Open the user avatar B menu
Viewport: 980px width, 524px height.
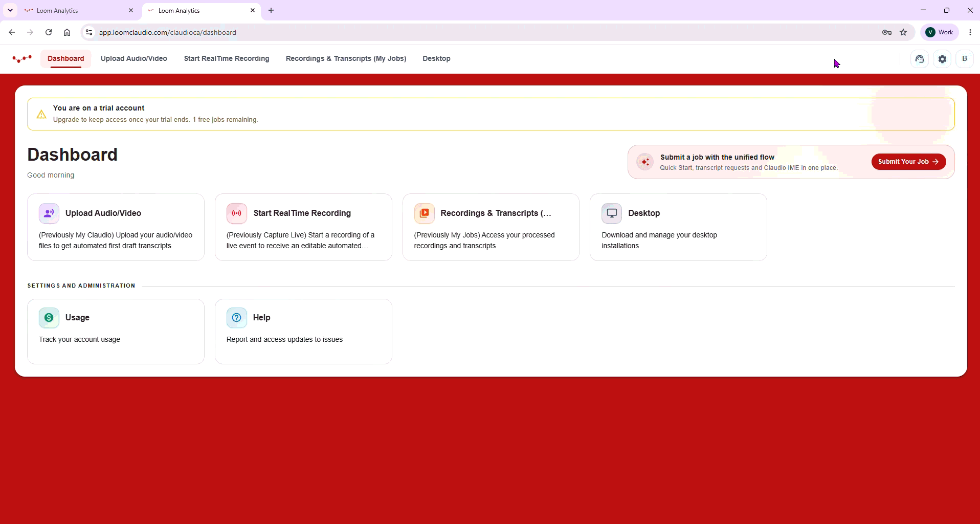pyautogui.click(x=965, y=59)
